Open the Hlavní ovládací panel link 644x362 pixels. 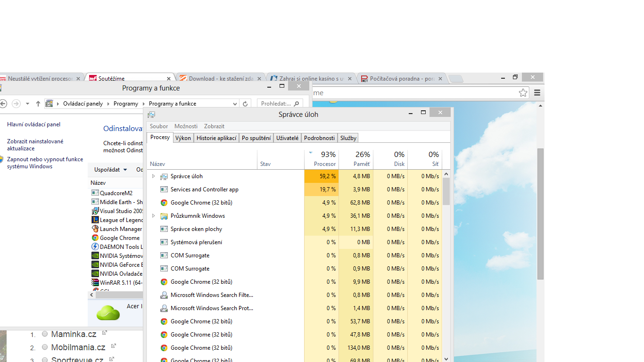click(33, 124)
